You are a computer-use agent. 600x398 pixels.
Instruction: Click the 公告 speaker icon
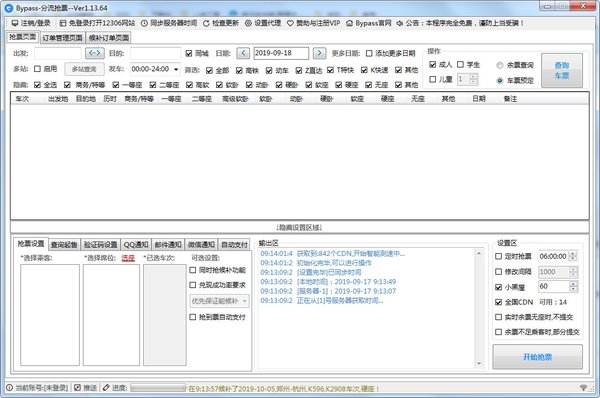click(399, 23)
